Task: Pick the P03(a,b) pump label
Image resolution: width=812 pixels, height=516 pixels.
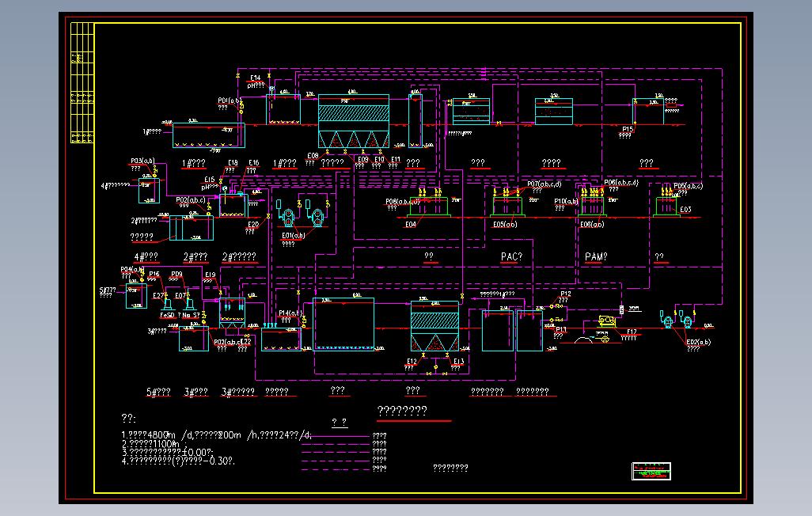Action: tap(142, 161)
